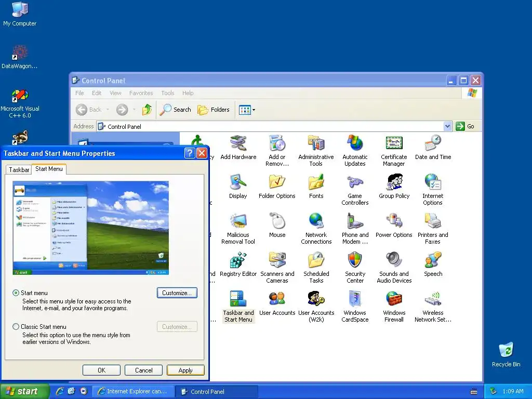Click the Up folder toolbar icon

click(147, 110)
